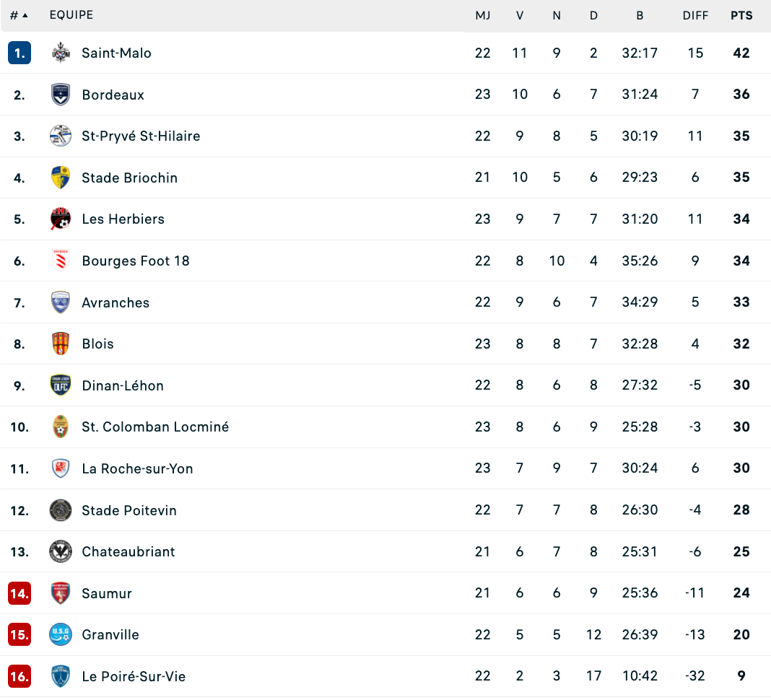The width and height of the screenshot is (771, 700).
Task: Sort standings by PTS column header
Action: click(741, 15)
